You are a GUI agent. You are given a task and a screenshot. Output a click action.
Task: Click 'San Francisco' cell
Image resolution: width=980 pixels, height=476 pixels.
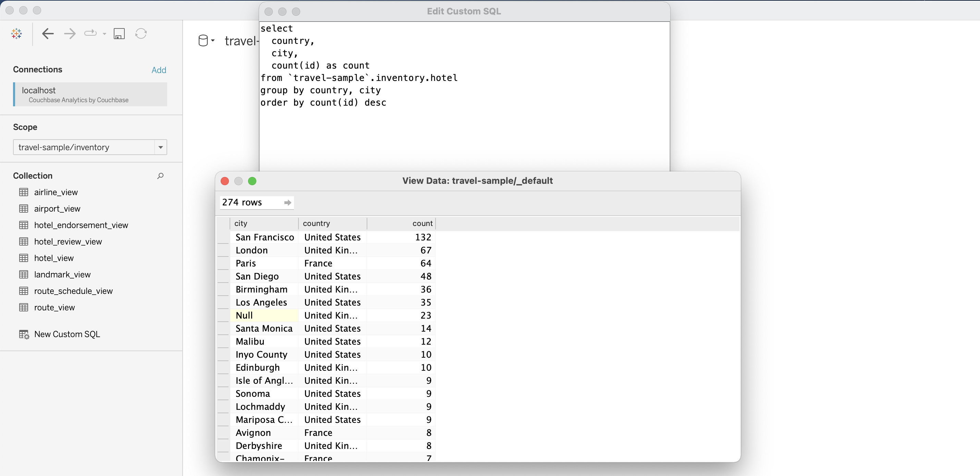[x=265, y=237]
